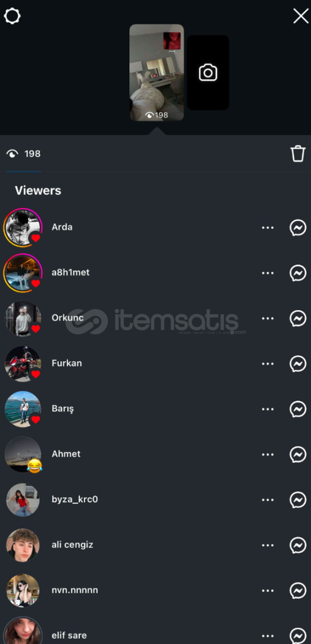Message Furkan using messenger icon
This screenshot has width=311, height=644.
click(298, 364)
